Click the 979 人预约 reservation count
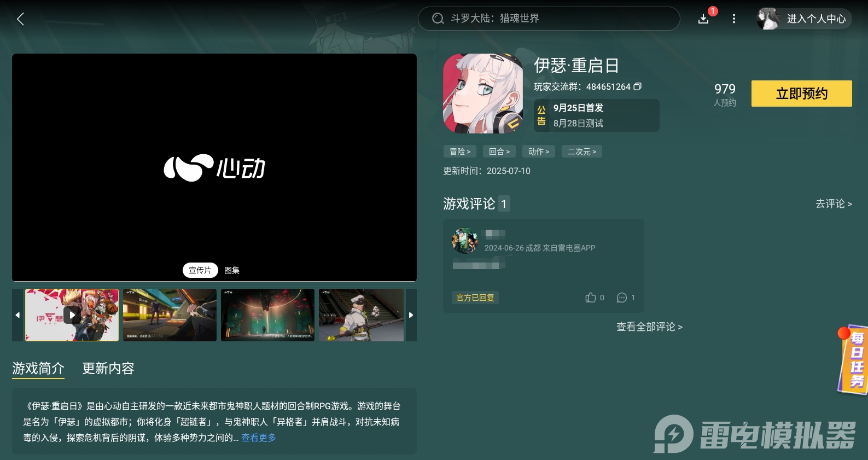Viewport: 868px width, 460px height. tap(725, 95)
